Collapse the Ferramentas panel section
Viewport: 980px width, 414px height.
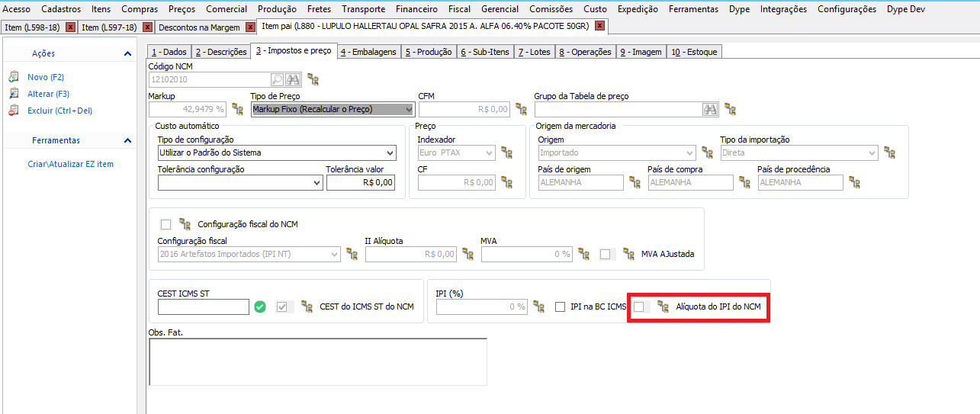point(127,140)
